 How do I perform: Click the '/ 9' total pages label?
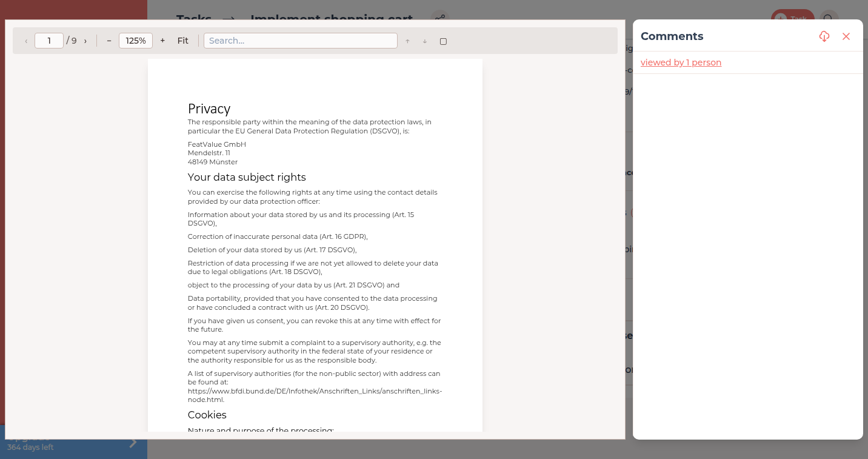coord(72,41)
